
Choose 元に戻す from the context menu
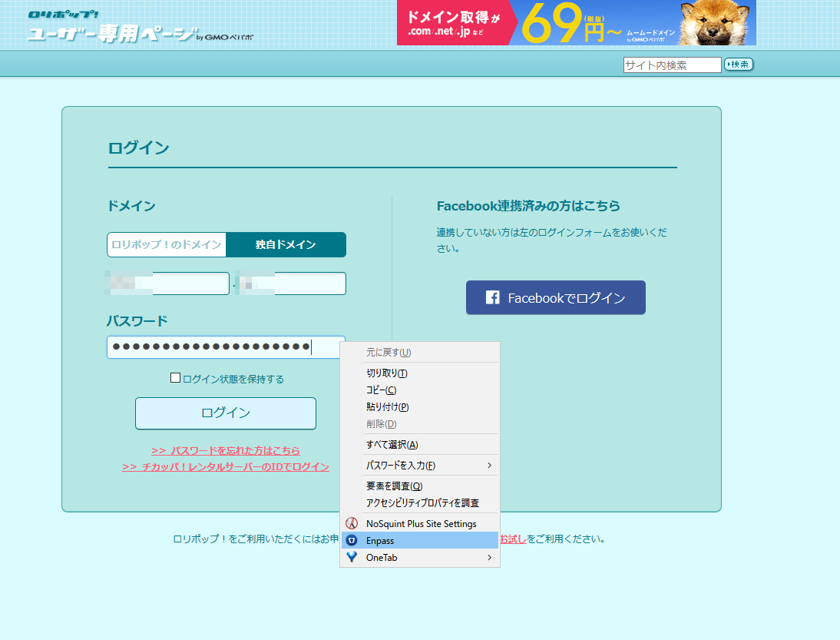[x=420, y=352]
